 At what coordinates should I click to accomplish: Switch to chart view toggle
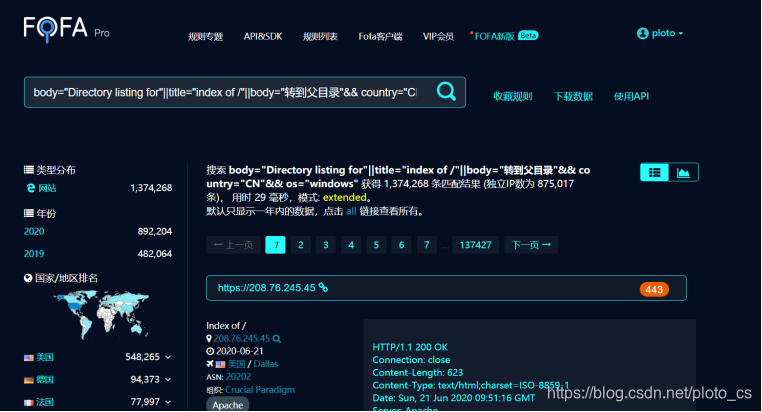click(x=684, y=172)
